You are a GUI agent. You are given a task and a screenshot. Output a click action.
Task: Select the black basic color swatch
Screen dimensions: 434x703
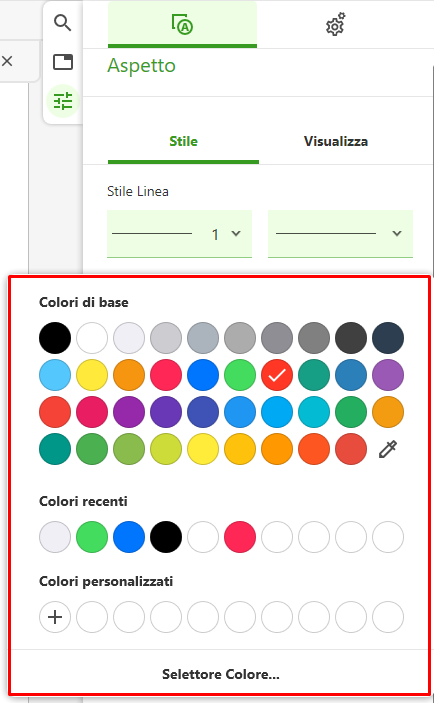[55, 338]
